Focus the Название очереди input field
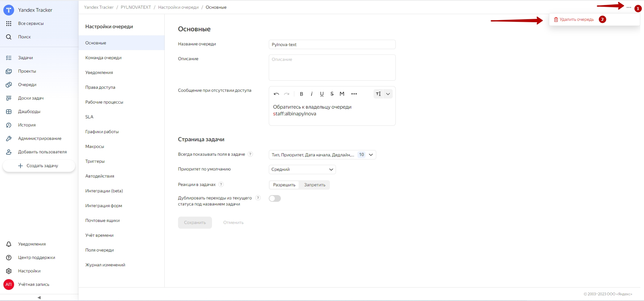The height and width of the screenshot is (301, 644). click(x=332, y=44)
